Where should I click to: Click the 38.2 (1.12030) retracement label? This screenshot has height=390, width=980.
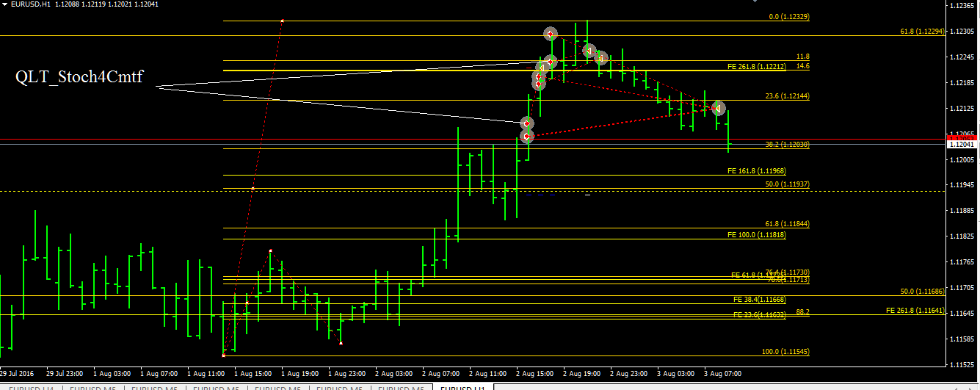(788, 145)
